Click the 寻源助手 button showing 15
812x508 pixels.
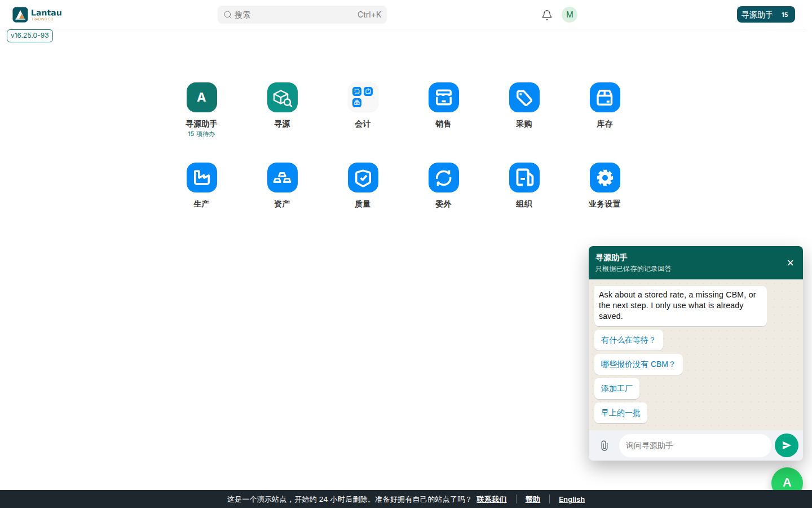tap(766, 15)
